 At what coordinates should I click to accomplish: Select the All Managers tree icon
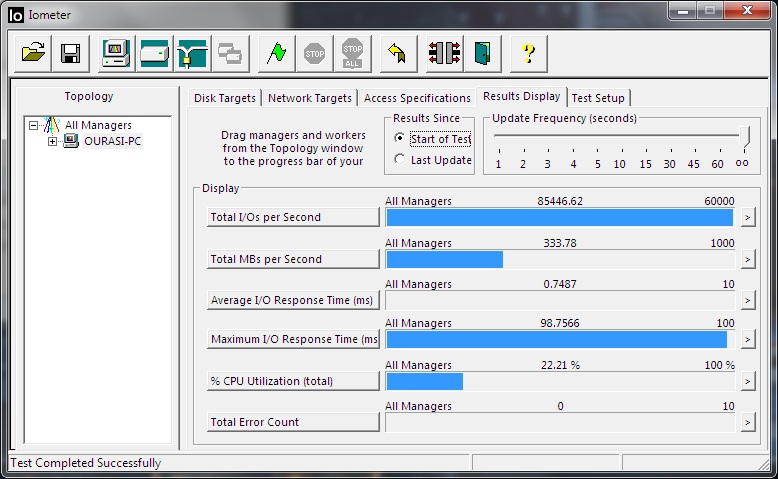(x=51, y=125)
